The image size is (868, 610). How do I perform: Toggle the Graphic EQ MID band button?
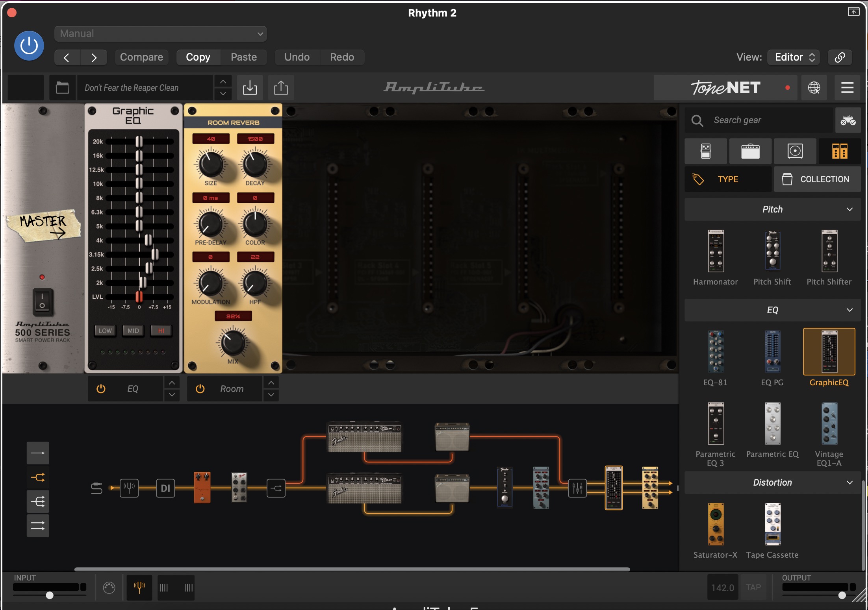click(x=133, y=331)
